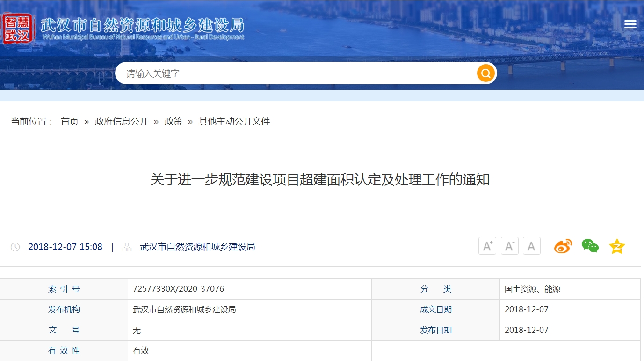Click the 发布机构 label cell

64,309
